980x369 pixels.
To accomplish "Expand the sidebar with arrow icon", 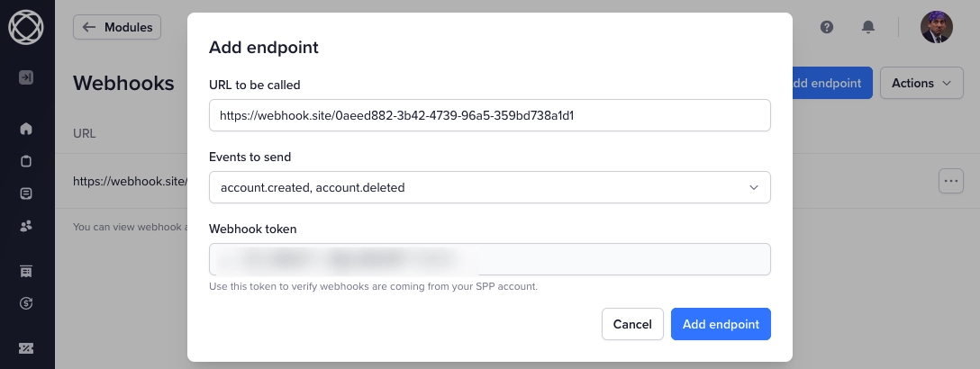I will point(26,77).
